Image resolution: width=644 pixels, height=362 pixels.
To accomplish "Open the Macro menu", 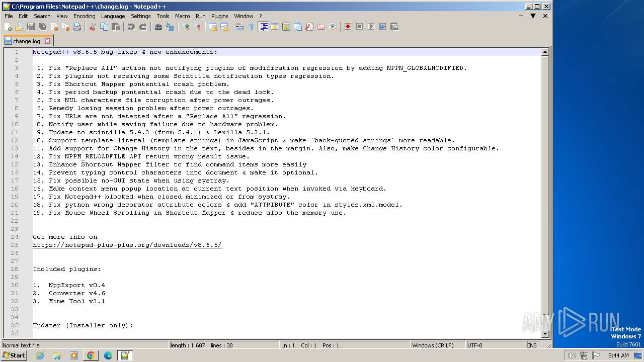I will tap(182, 16).
